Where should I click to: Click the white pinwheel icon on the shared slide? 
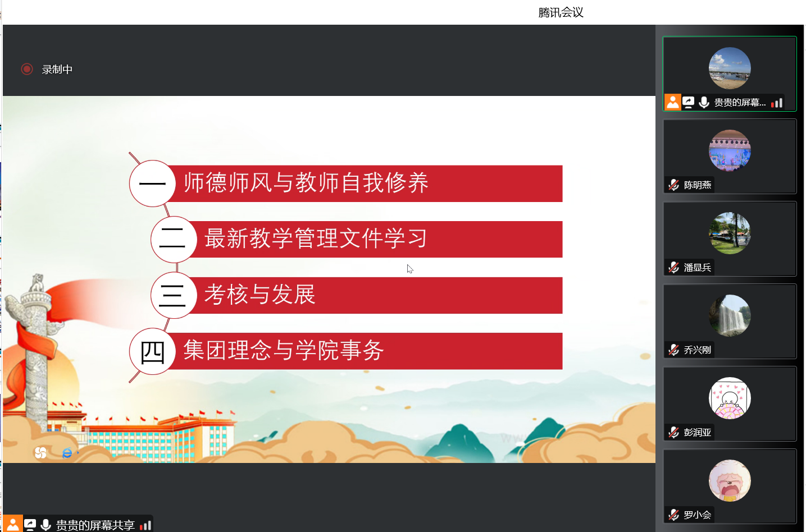pyautogui.click(x=40, y=452)
